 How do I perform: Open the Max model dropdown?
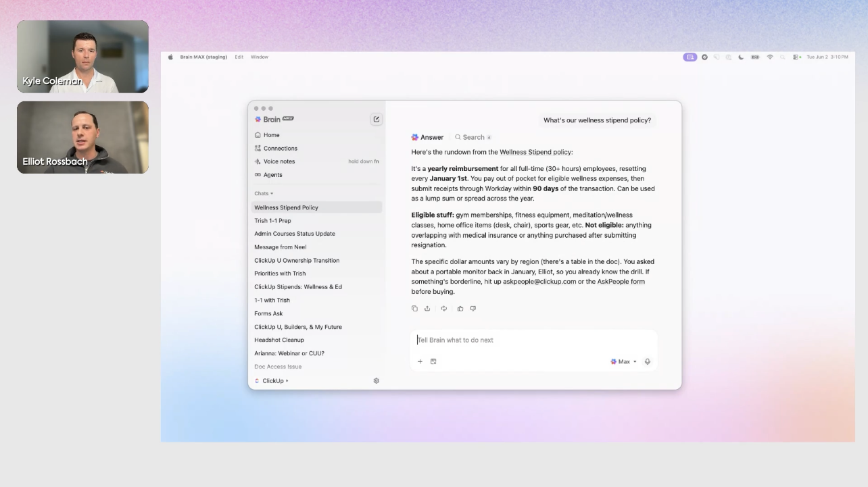point(623,361)
